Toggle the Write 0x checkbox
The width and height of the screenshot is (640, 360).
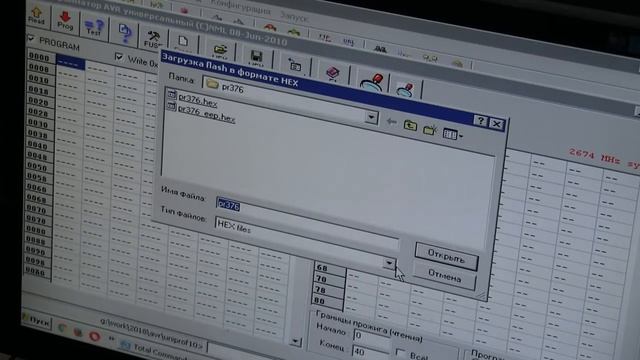[x=119, y=56]
